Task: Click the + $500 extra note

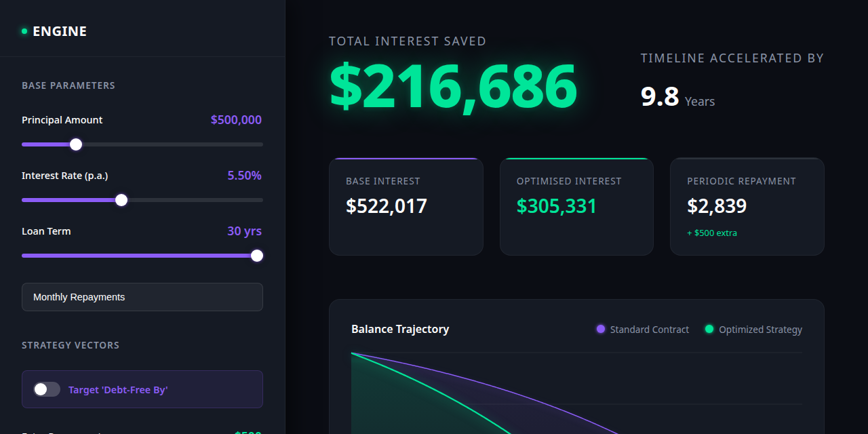Action: pyautogui.click(x=712, y=233)
